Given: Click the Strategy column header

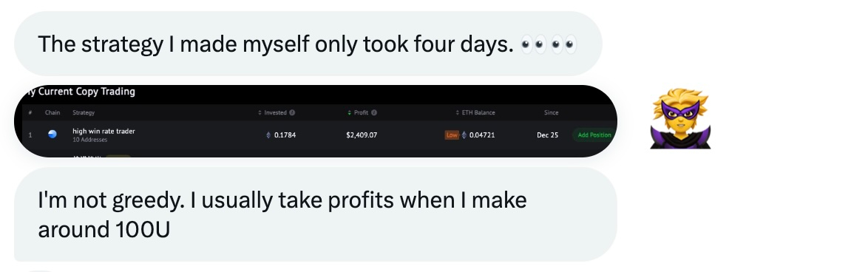Looking at the screenshot, I should 84,113.
